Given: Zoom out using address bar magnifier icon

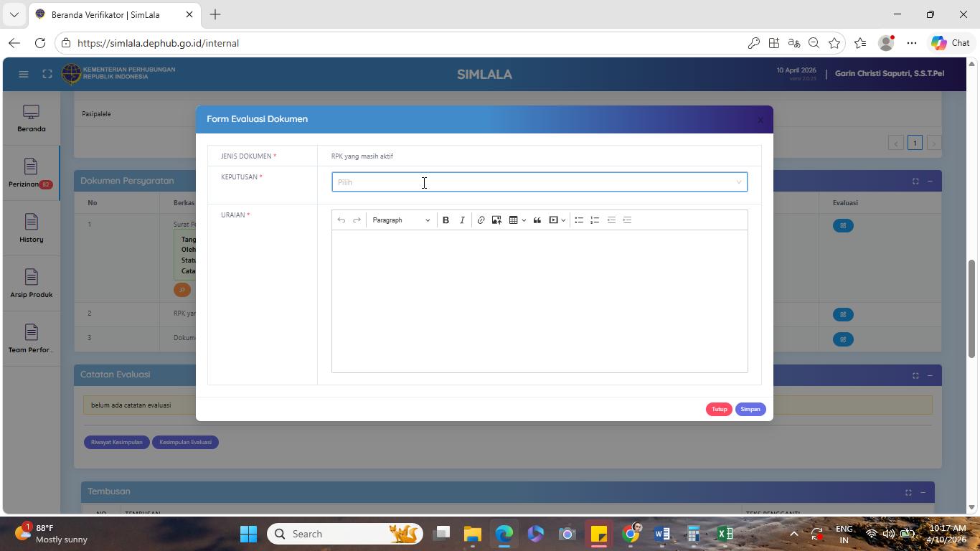Looking at the screenshot, I should tap(814, 43).
